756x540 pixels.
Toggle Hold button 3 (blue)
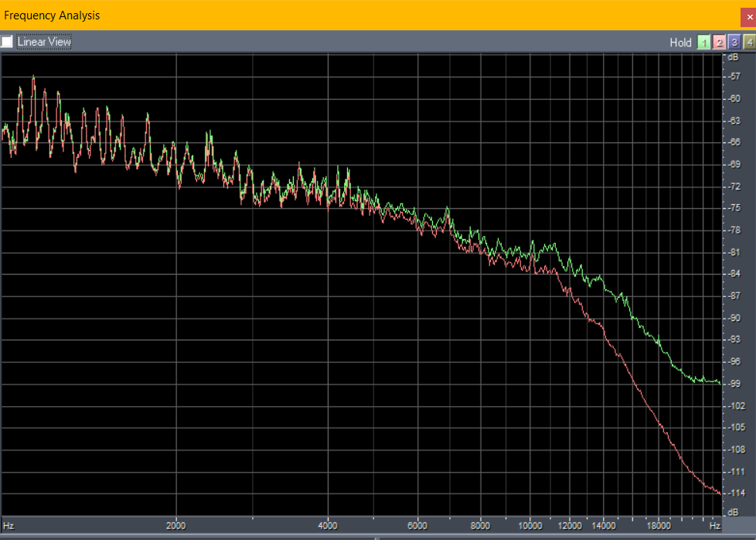coord(734,42)
